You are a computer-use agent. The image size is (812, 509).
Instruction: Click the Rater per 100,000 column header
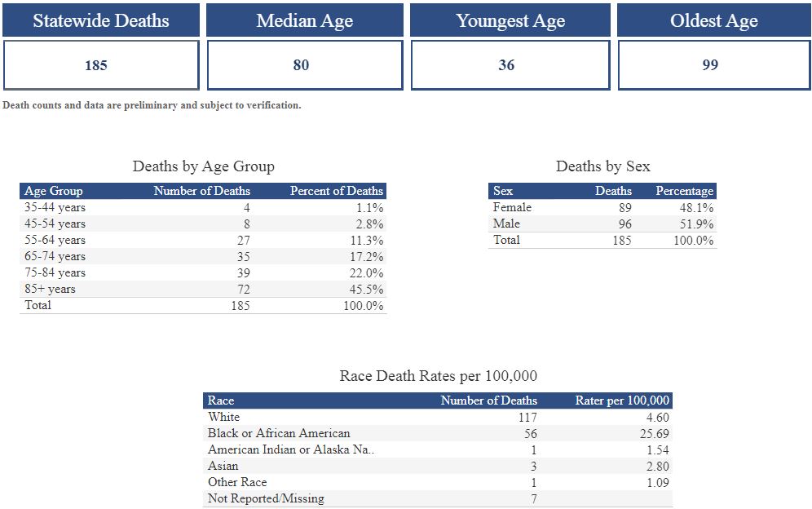(x=622, y=401)
